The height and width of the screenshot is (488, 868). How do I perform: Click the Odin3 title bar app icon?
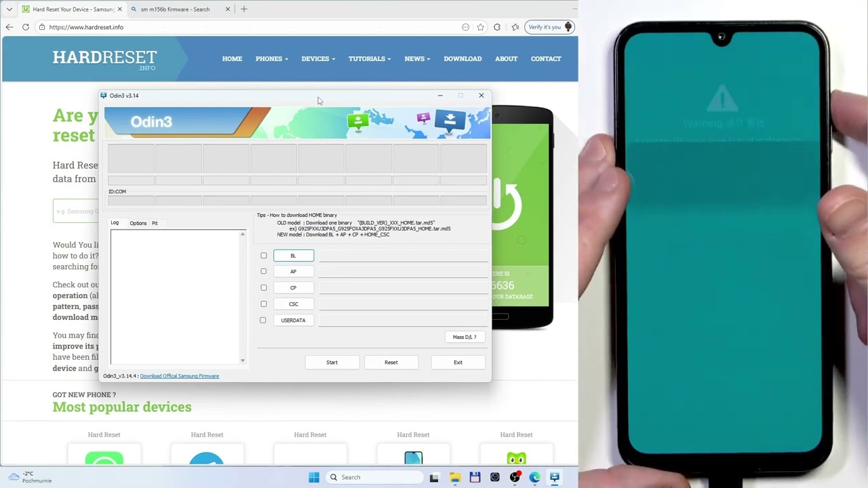(104, 96)
